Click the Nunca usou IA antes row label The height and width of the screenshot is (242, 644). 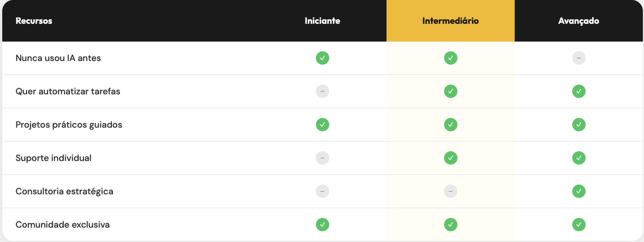58,58
